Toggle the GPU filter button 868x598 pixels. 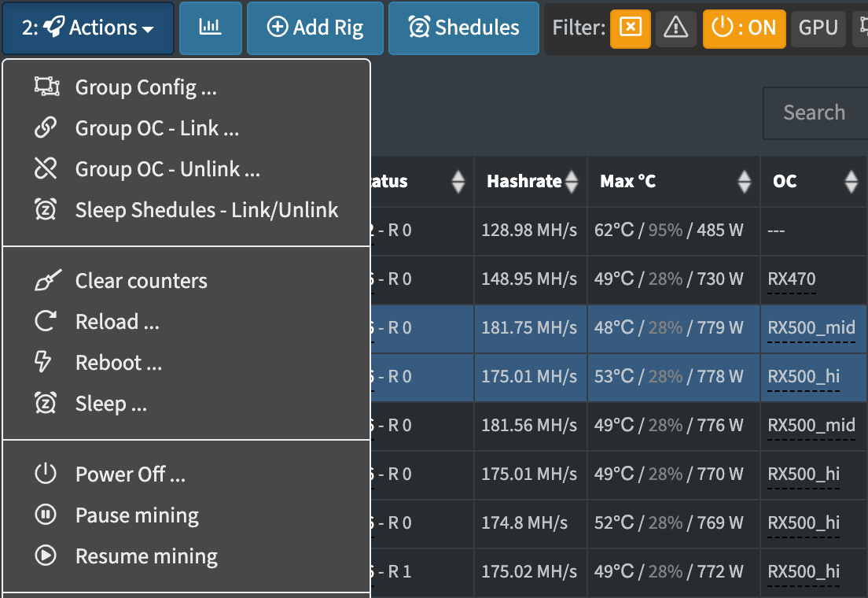pyautogui.click(x=818, y=28)
